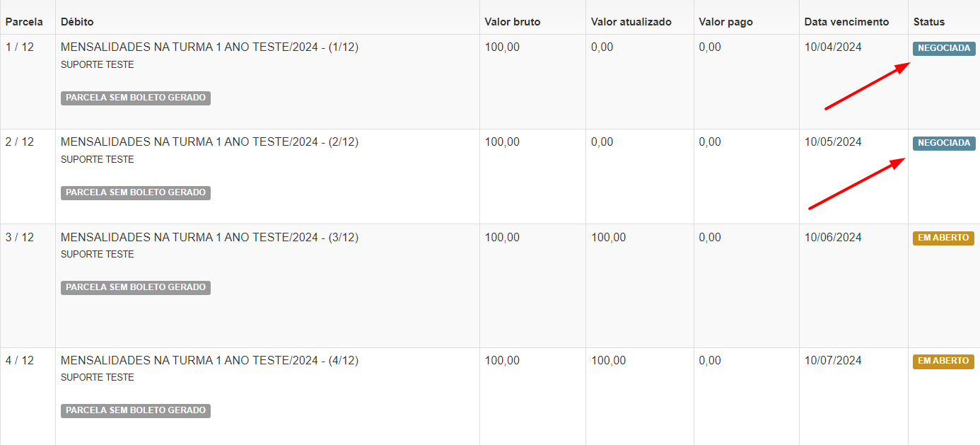Open debit MENSALIDADES NA TURMA 1 ANO TESTE/2024 - (3/12)
980x445 pixels.
click(x=210, y=238)
